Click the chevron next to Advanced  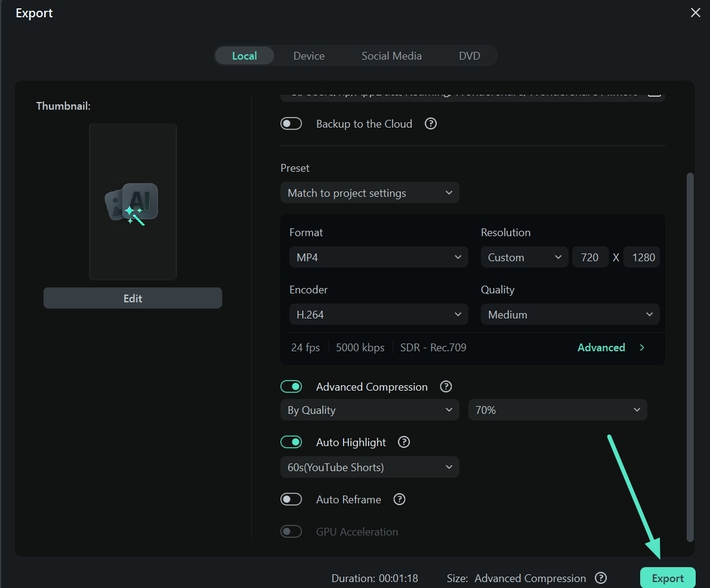point(641,347)
